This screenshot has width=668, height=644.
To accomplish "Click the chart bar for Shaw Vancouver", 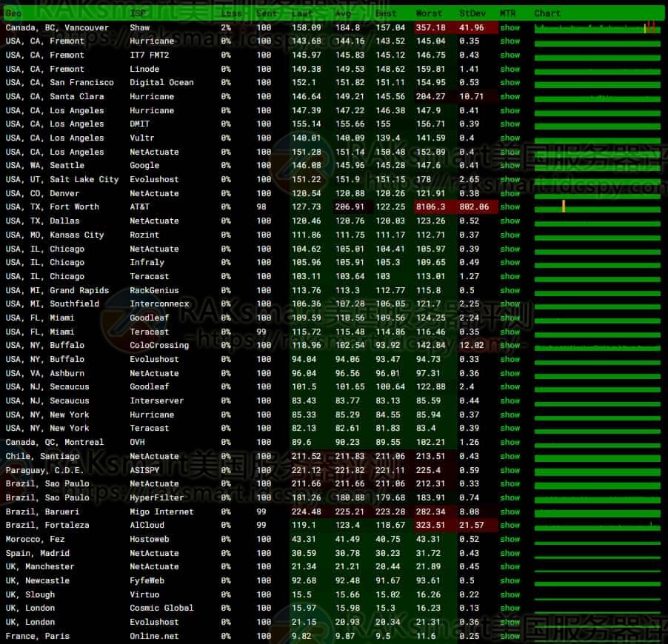I will [597, 28].
